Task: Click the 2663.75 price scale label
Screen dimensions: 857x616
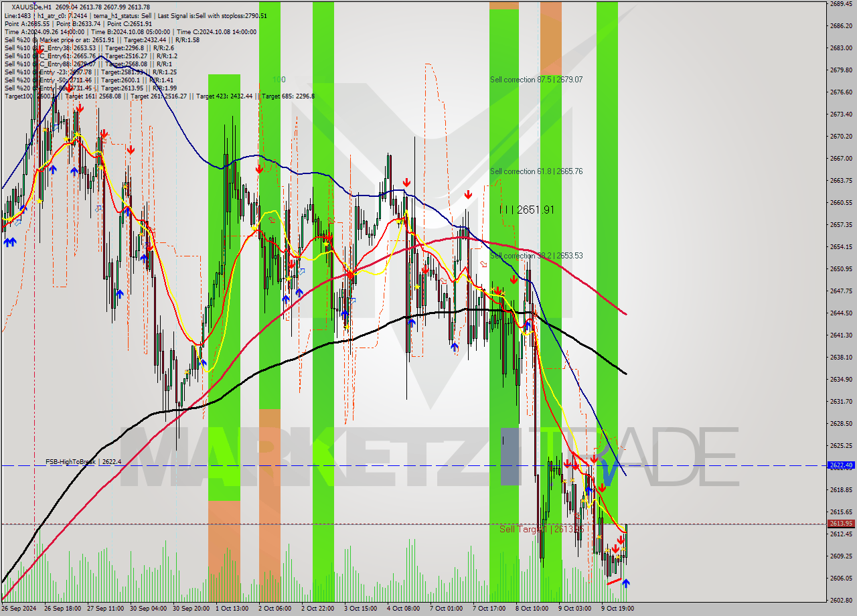Action: point(841,180)
